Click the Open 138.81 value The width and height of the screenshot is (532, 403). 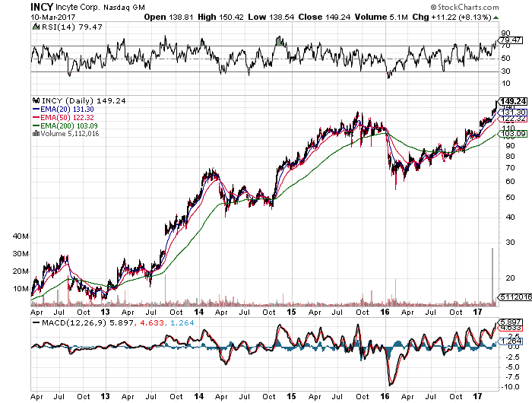[169, 17]
